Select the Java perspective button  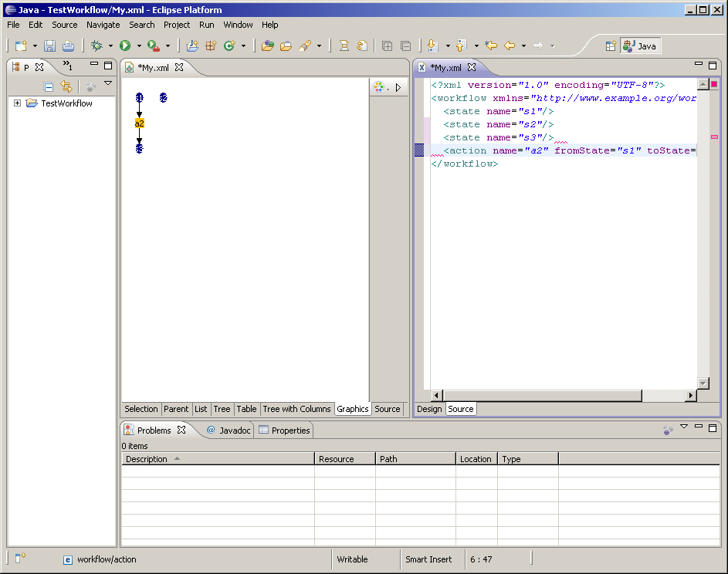(x=640, y=46)
